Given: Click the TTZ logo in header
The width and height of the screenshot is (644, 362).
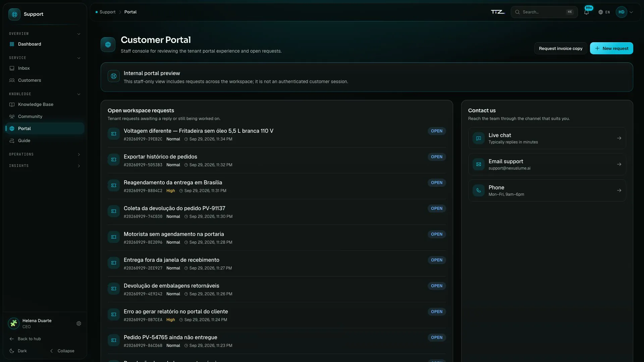Looking at the screenshot, I should [498, 12].
